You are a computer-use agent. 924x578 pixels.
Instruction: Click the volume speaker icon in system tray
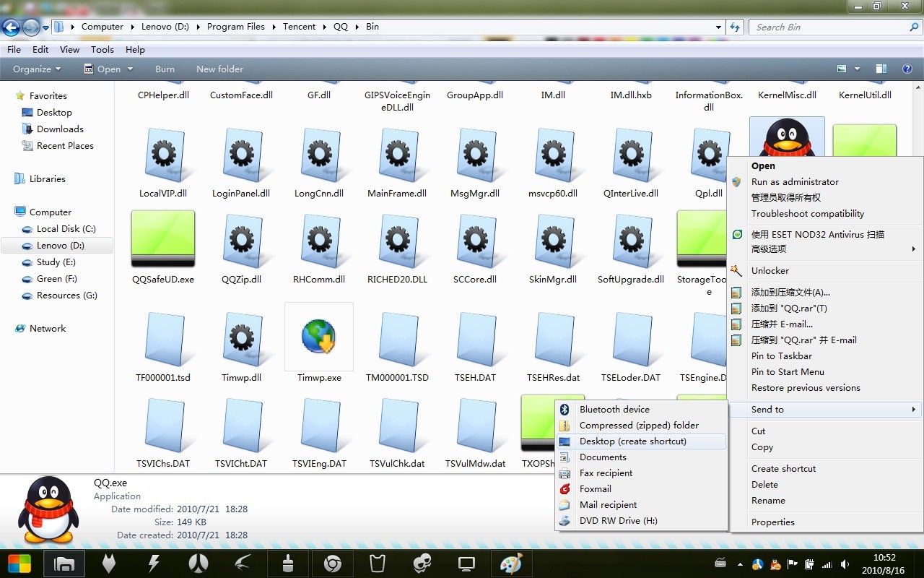pos(844,564)
